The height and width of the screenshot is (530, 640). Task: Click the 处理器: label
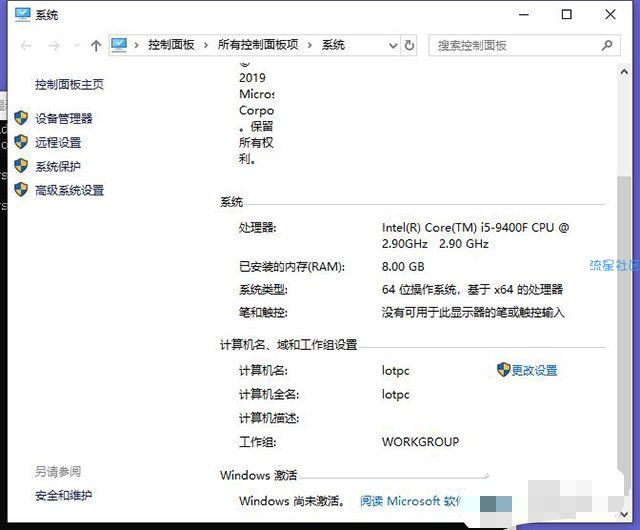click(258, 227)
